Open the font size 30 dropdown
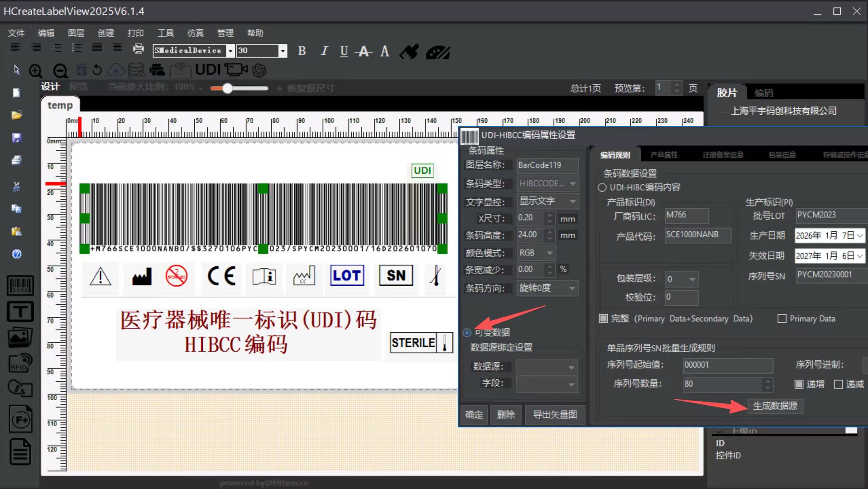The height and width of the screenshot is (489, 868). (x=283, y=51)
